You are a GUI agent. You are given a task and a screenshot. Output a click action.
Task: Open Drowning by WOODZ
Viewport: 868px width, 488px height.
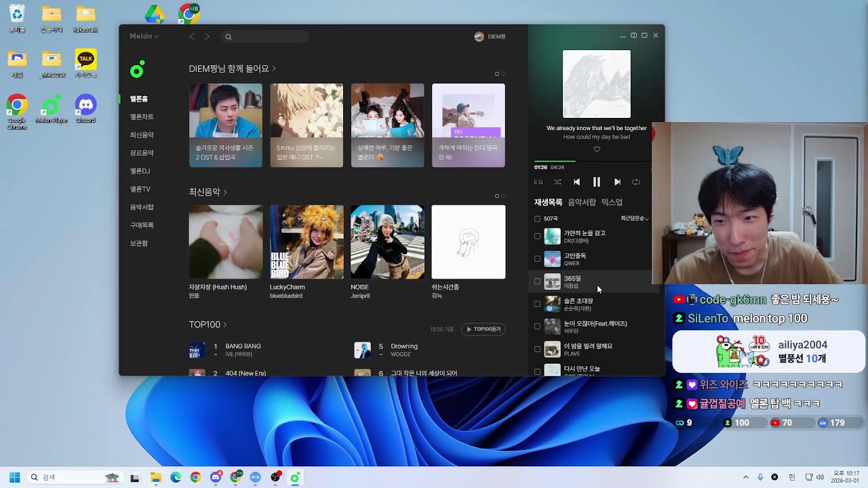click(x=404, y=346)
